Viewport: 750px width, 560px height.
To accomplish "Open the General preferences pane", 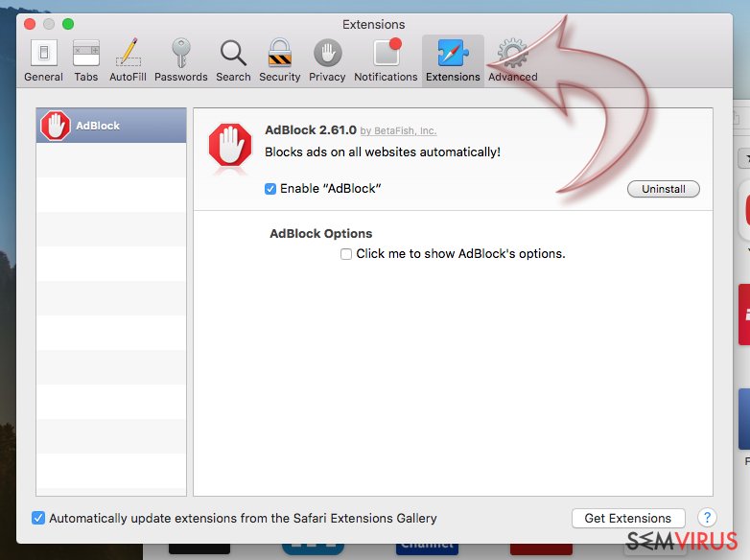I will click(x=43, y=60).
